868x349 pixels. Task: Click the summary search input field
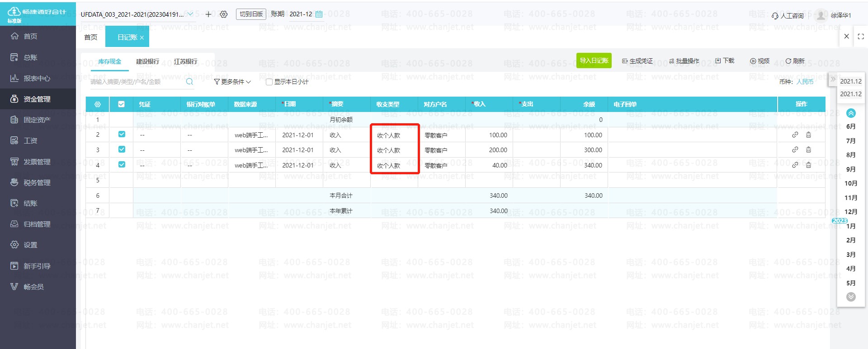click(136, 82)
